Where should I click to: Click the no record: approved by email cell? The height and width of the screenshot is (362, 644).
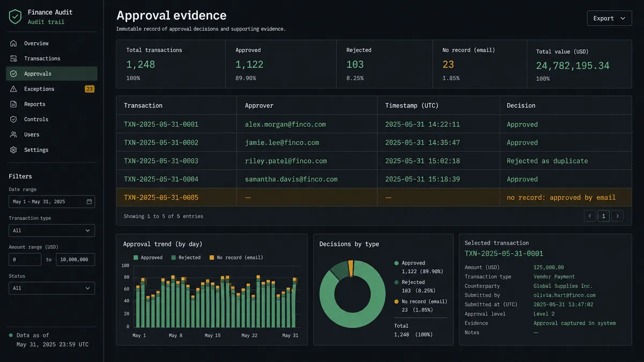pos(561,197)
